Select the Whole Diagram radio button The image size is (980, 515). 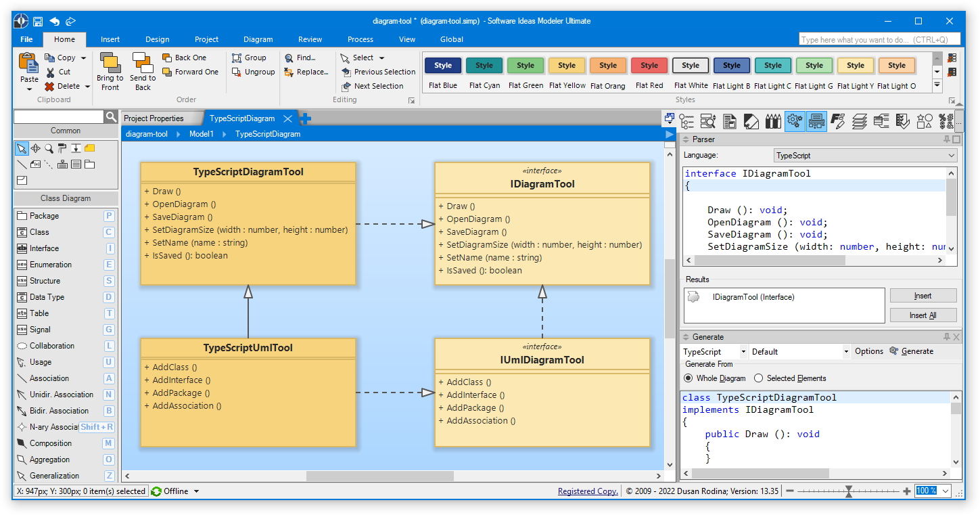coord(689,378)
